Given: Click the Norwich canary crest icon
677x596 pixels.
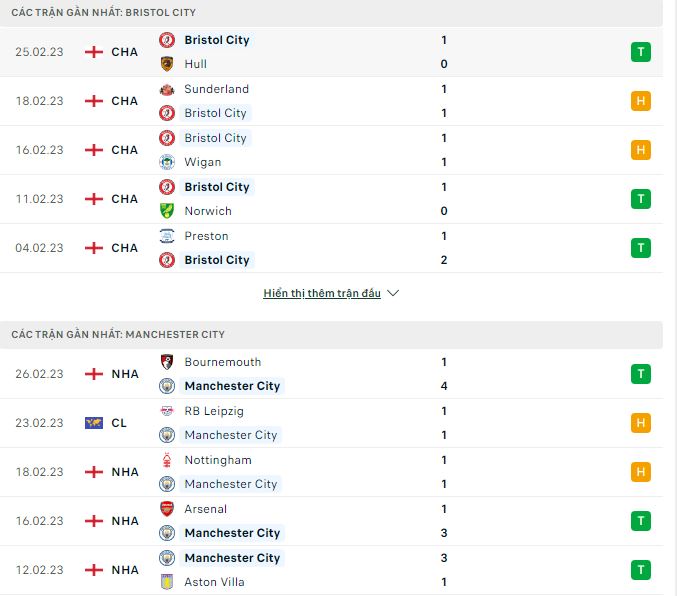Looking at the screenshot, I should point(167,211).
